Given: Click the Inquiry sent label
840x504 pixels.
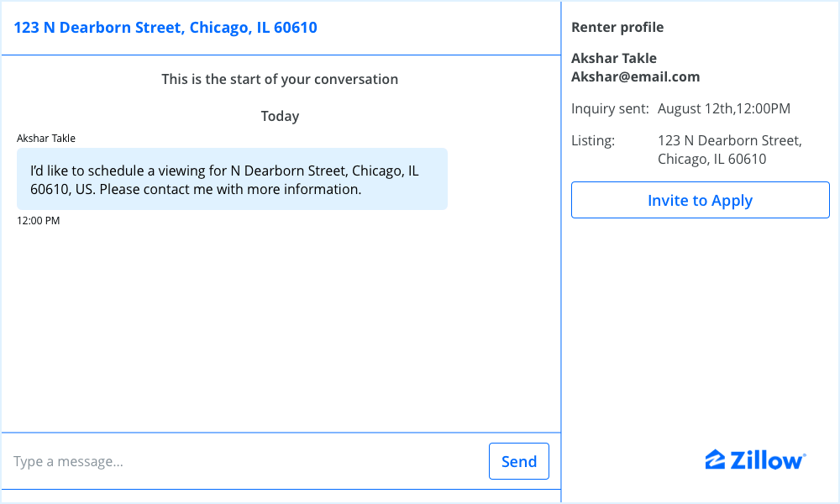Looking at the screenshot, I should [610, 108].
